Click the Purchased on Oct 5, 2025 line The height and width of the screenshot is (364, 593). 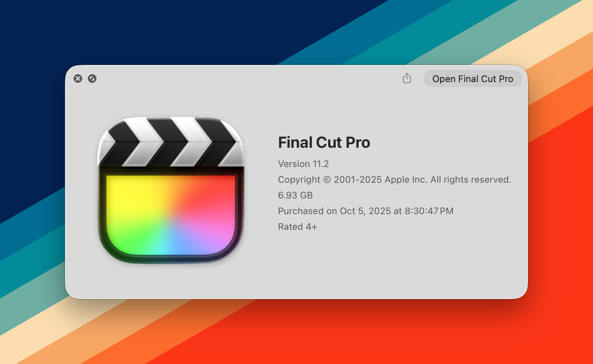coord(366,211)
